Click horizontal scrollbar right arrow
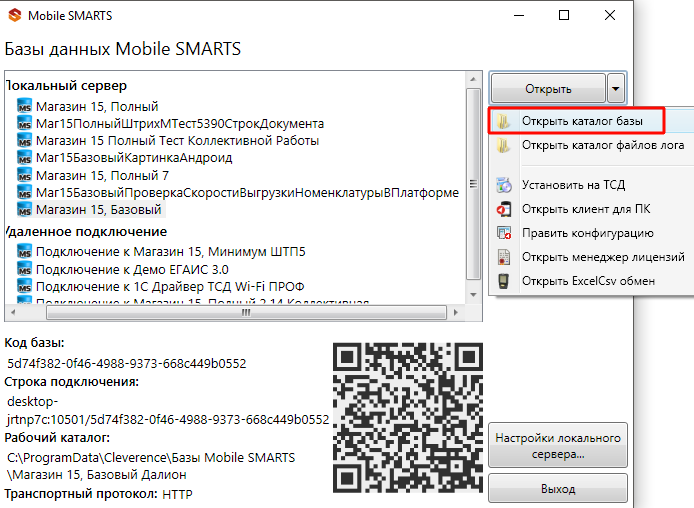Viewport: 694px width, 508px height. tap(456, 312)
